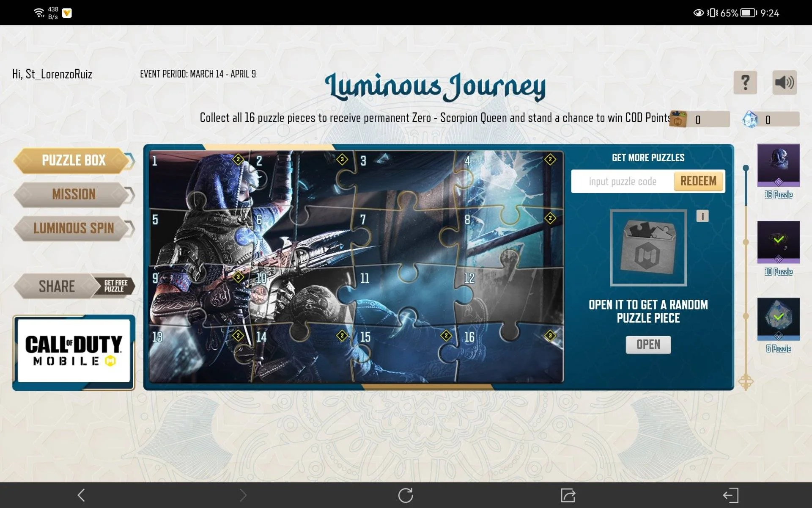The height and width of the screenshot is (508, 812).
Task: Go forward with the browser forward arrow
Action: click(x=243, y=495)
